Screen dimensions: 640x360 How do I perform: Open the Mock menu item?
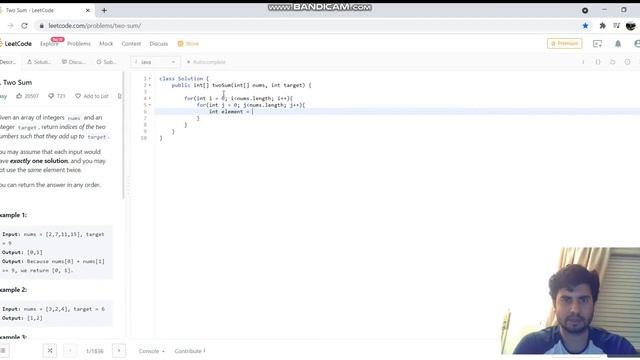(106, 44)
